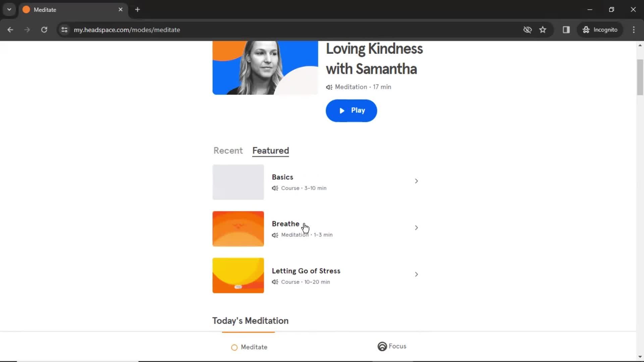Click the incognito mode icon

click(x=586, y=29)
